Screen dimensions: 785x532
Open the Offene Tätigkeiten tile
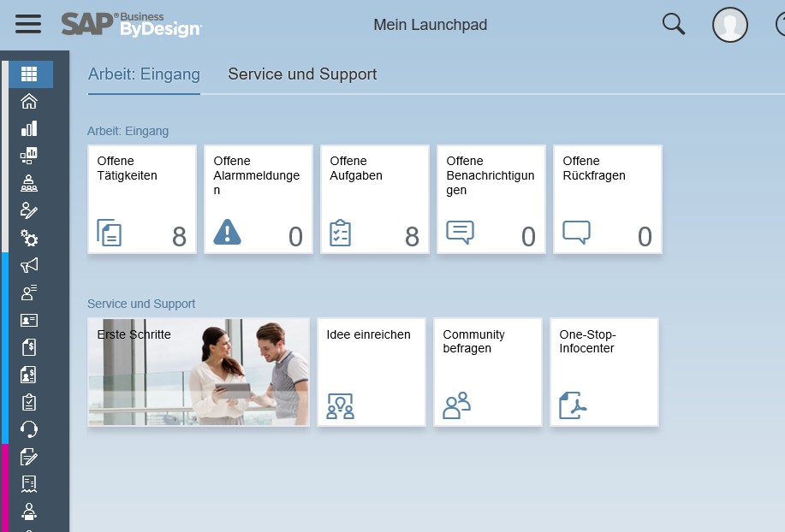[x=142, y=199]
